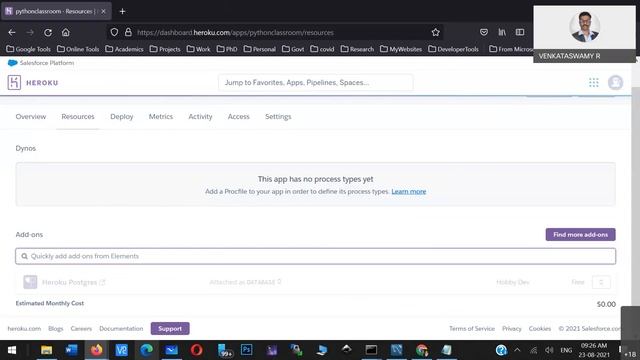Click the Heroku logo icon
The height and width of the screenshot is (360, 640).
click(x=14, y=82)
